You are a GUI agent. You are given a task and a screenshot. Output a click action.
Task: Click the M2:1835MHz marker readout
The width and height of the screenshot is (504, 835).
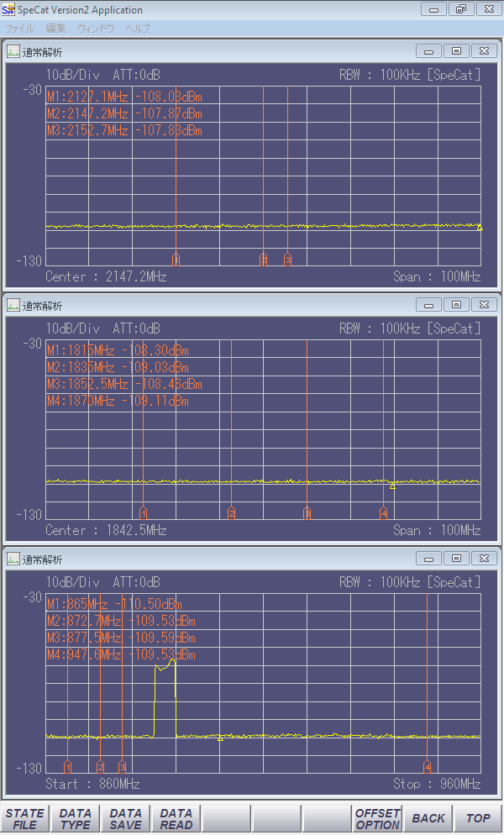118,368
